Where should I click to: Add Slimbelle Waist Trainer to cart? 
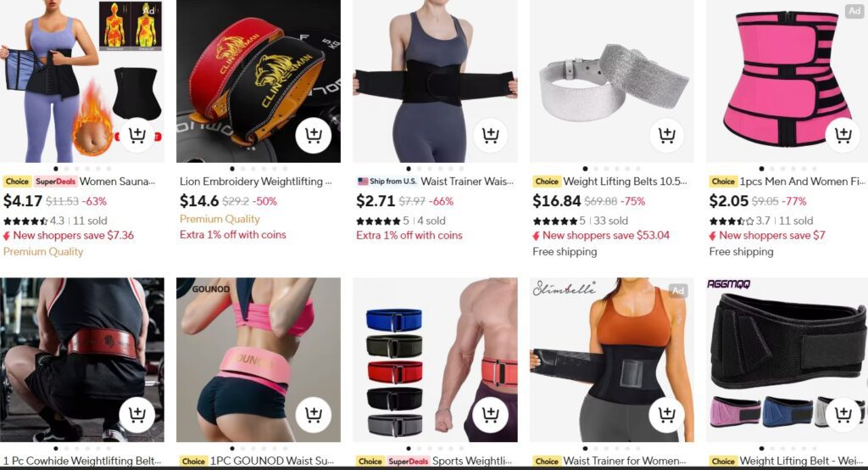666,415
